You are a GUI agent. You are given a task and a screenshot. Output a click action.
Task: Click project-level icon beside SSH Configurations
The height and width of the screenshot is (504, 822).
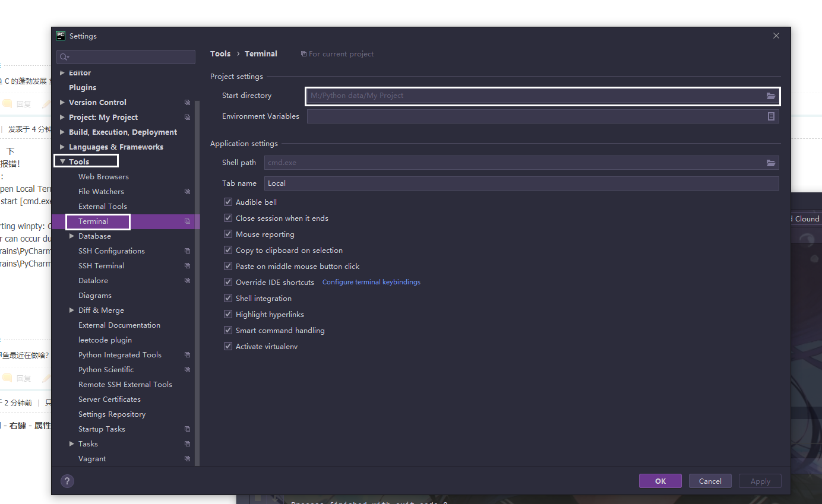click(x=187, y=251)
